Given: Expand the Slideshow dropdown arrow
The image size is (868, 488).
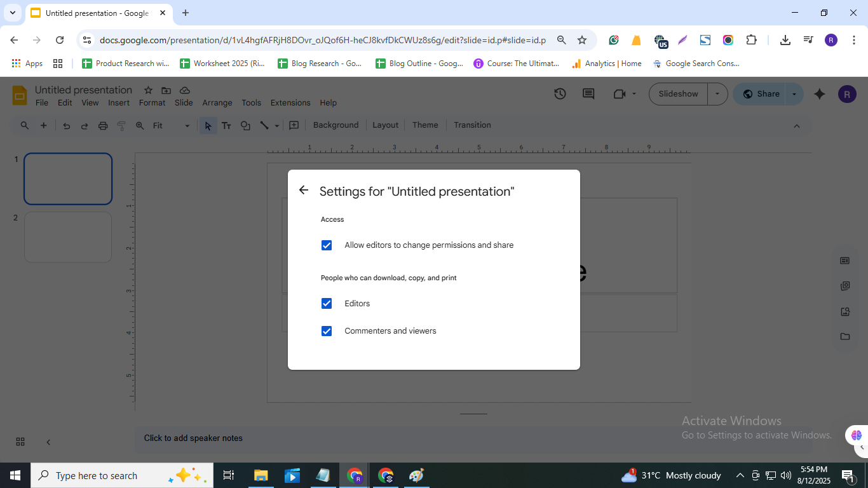Looking at the screenshot, I should (x=717, y=94).
